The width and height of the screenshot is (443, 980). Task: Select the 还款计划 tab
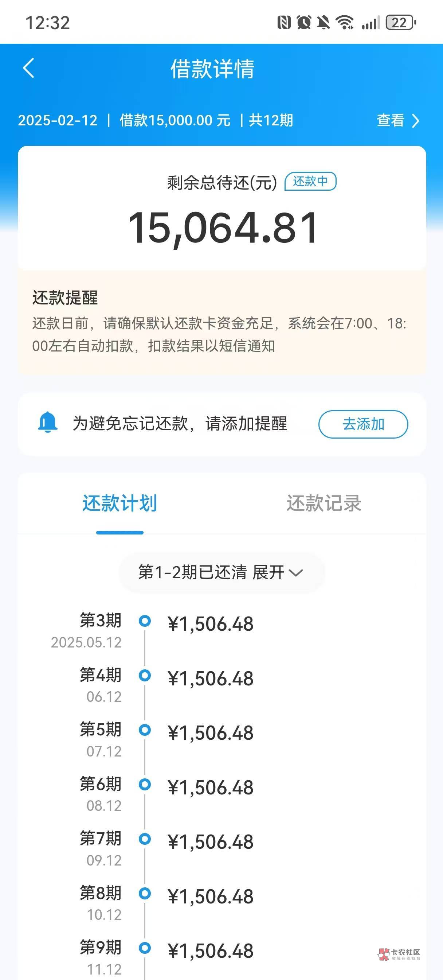click(x=119, y=503)
